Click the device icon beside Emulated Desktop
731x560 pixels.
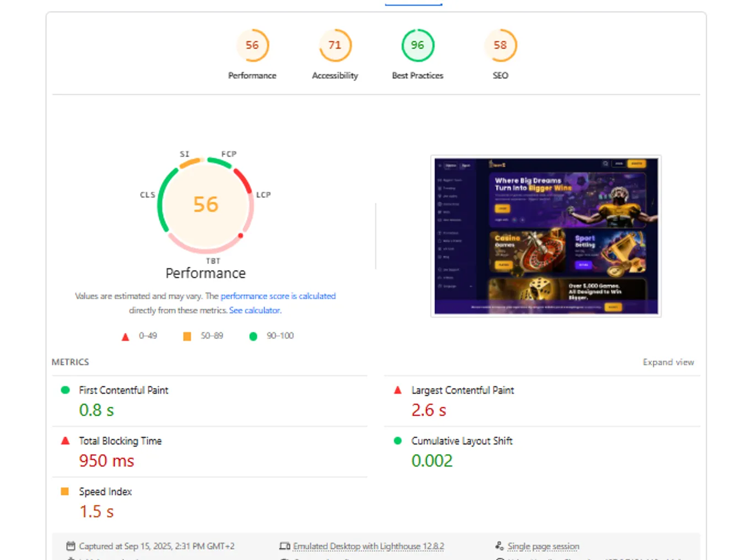[x=284, y=546]
